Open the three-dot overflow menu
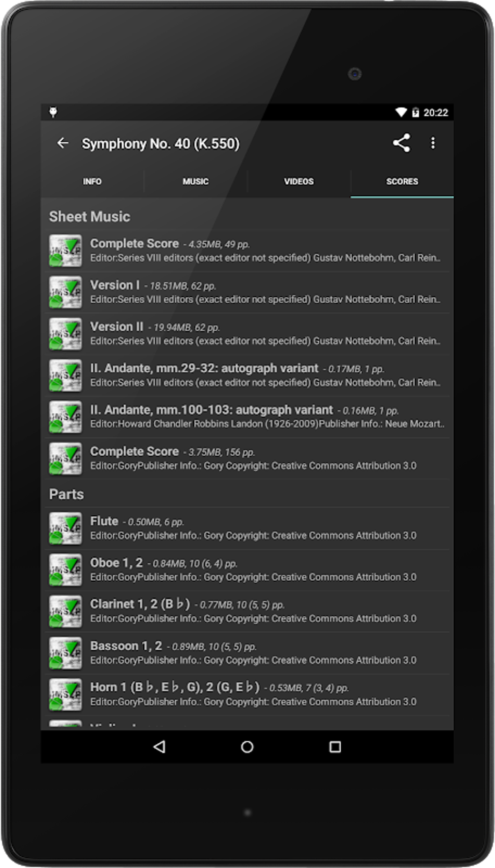The width and height of the screenshot is (495, 868). (433, 143)
